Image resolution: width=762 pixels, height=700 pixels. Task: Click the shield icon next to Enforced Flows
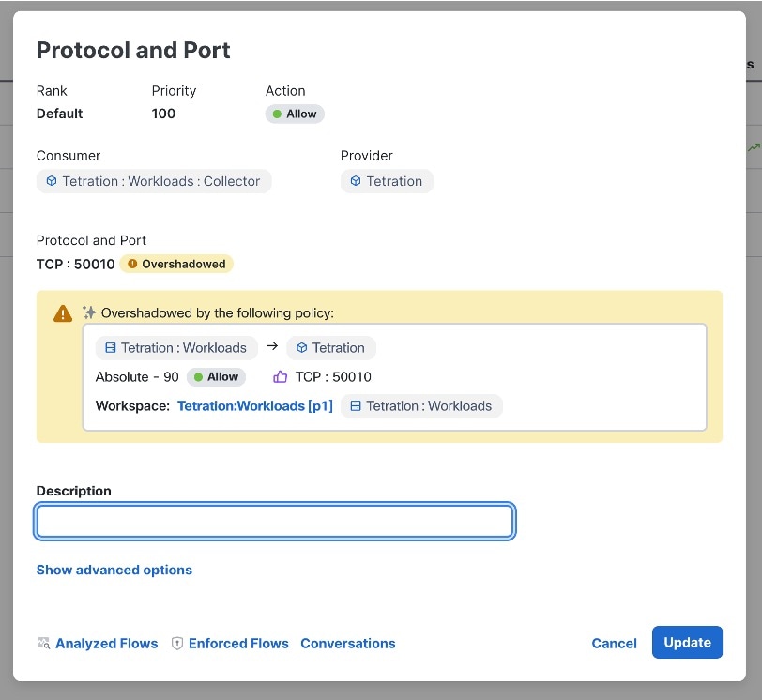[x=177, y=644]
